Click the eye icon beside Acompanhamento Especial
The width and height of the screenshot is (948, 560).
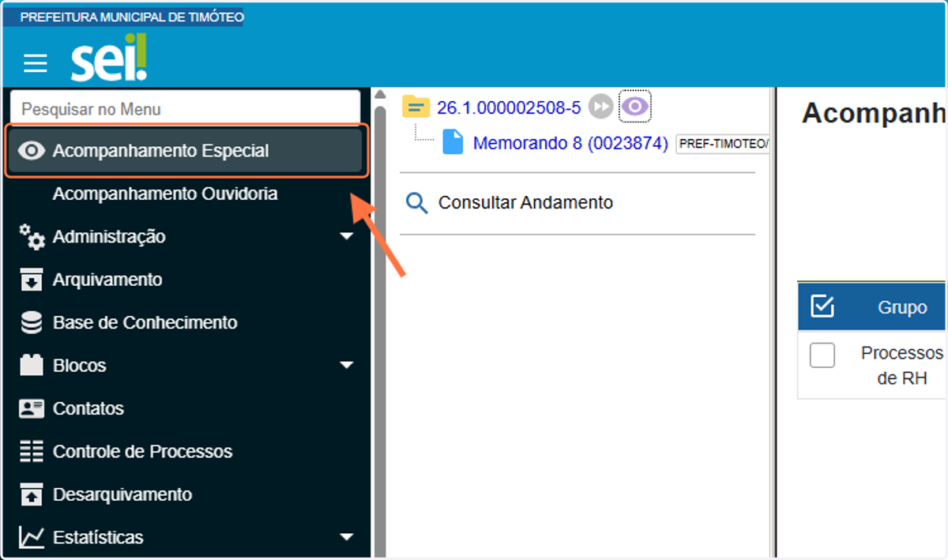pos(32,151)
